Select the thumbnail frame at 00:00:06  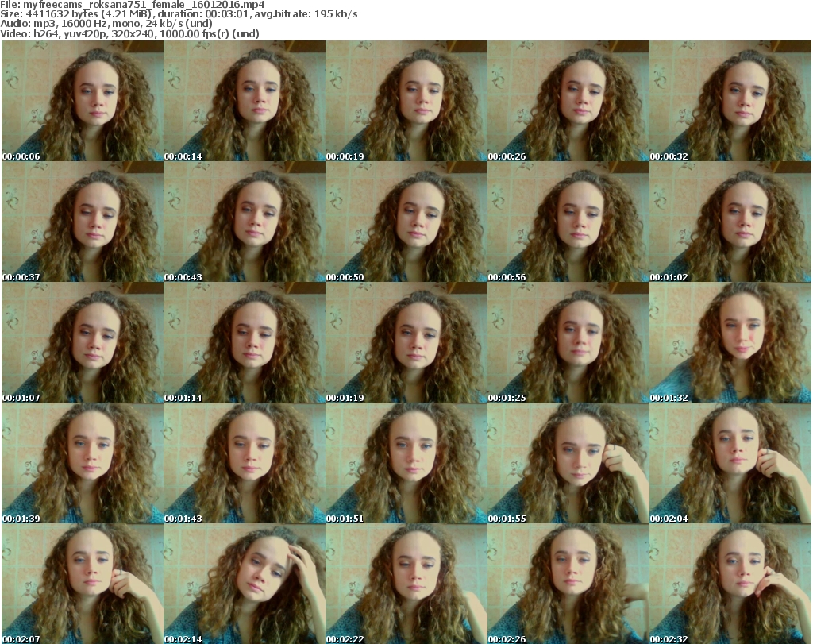point(83,101)
